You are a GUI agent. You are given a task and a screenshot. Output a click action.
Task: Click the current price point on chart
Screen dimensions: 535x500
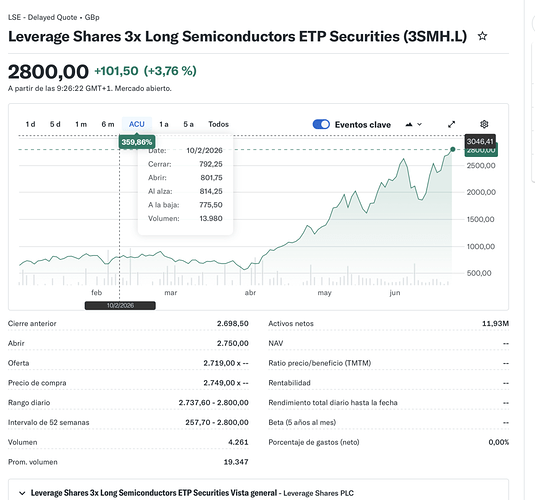[453, 149]
